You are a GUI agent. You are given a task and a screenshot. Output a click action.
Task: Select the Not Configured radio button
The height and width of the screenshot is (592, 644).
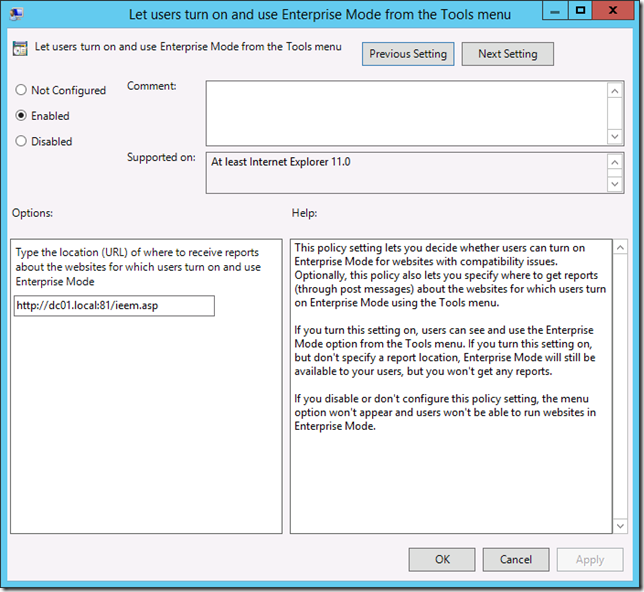point(21,90)
